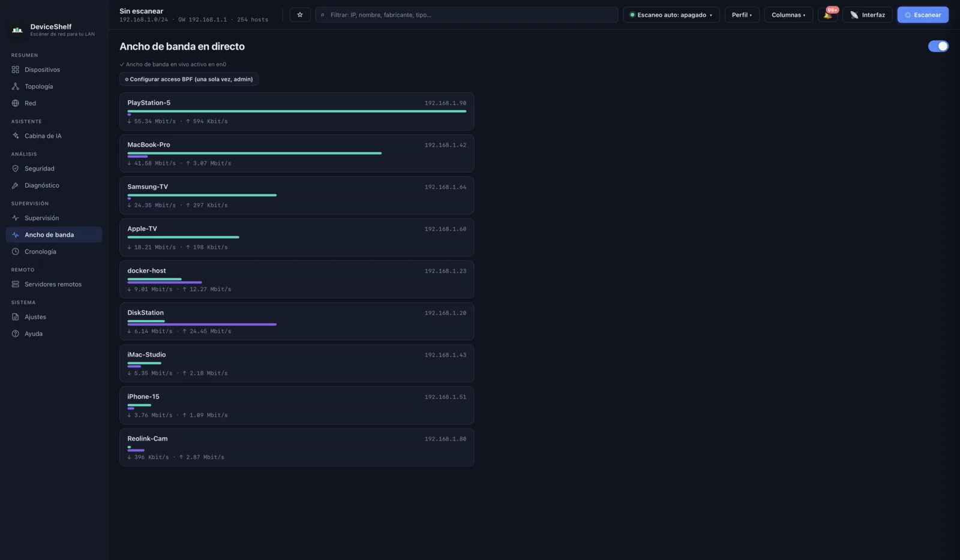
Task: Focus the Filtrar IP, nombre input field
Action: tap(467, 15)
